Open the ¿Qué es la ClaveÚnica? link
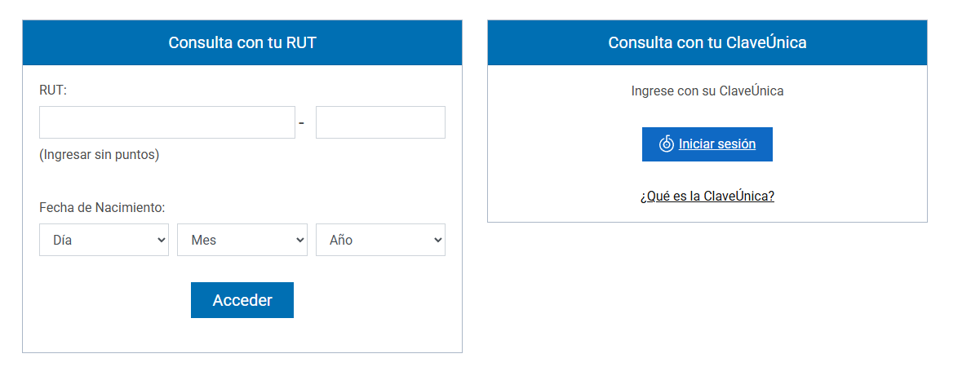 click(707, 197)
